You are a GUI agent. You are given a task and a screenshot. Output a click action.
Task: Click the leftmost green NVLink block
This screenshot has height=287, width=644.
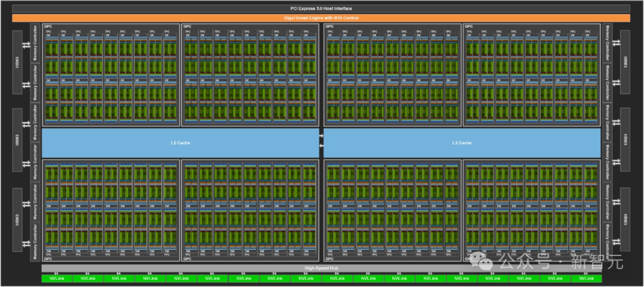point(57,279)
